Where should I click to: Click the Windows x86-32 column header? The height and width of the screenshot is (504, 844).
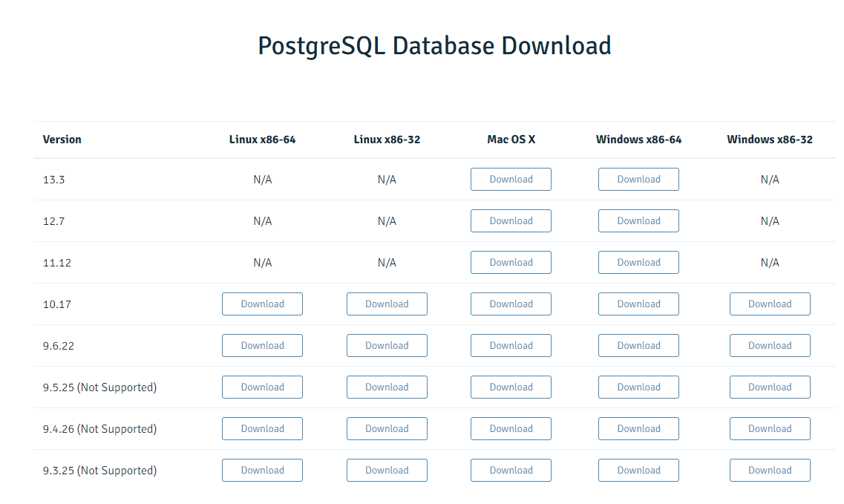[770, 140]
